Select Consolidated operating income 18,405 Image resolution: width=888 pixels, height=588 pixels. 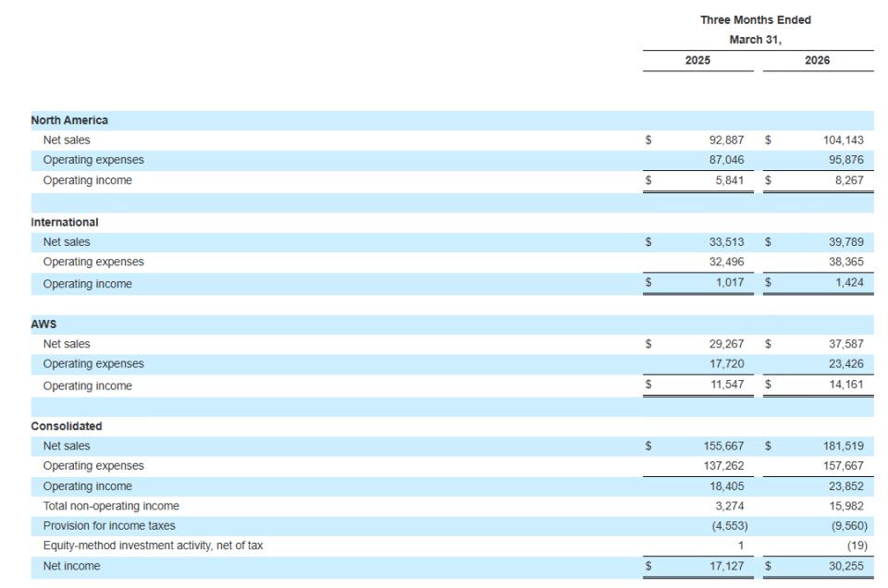(727, 486)
